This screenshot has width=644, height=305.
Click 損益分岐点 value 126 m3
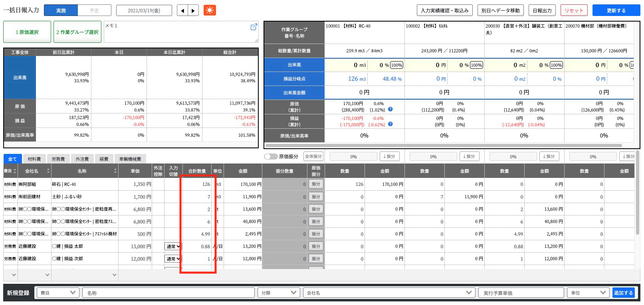357,79
